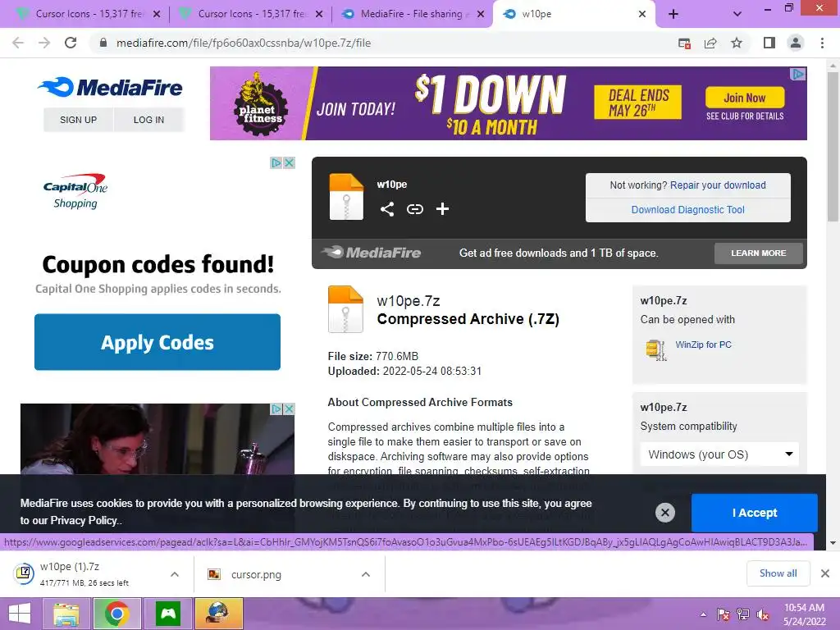The image size is (840, 630).
Task: Click the SIGN UP button
Action: pyautogui.click(x=78, y=120)
